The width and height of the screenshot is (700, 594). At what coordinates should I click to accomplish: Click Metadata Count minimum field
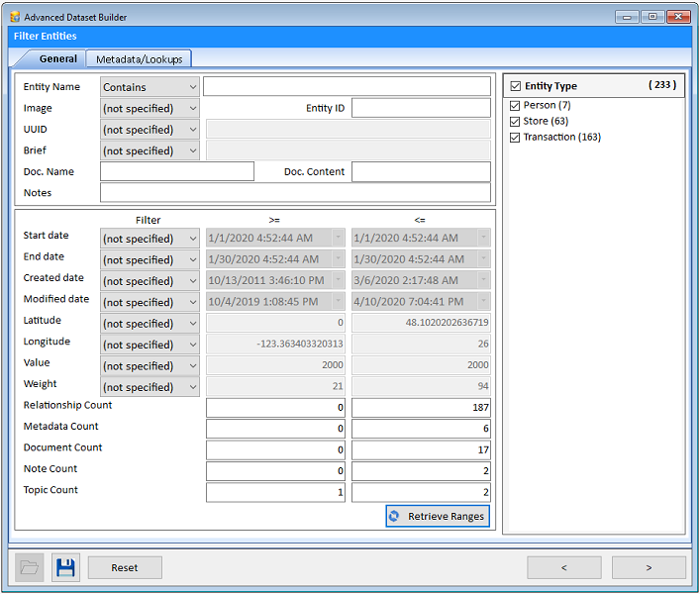click(275, 429)
